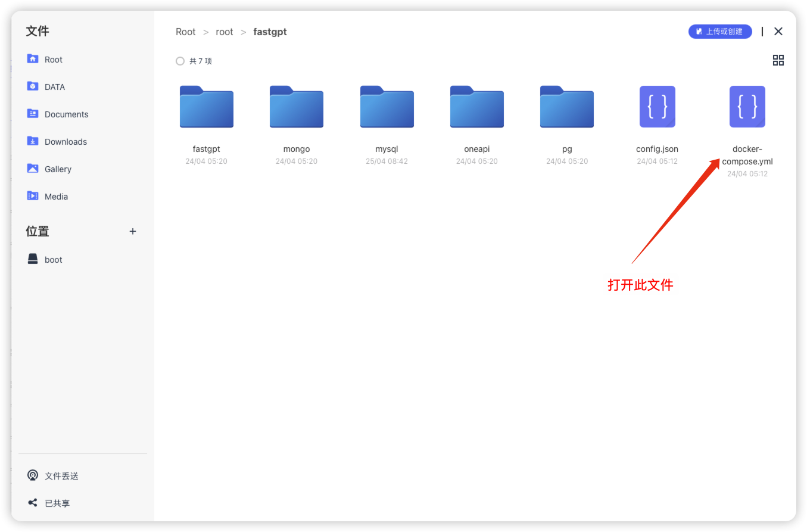Click fastgpt in the breadcrumb
Viewport: 807px width, 532px height.
(270, 32)
